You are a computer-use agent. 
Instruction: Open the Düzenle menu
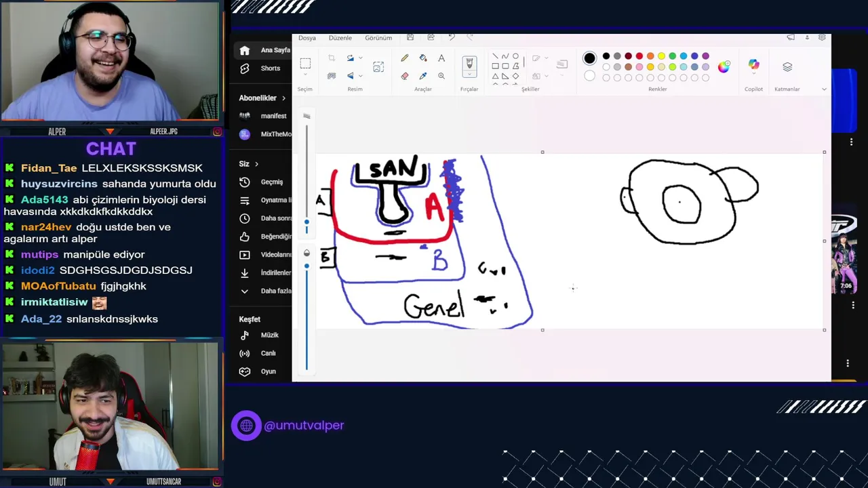[x=340, y=38]
